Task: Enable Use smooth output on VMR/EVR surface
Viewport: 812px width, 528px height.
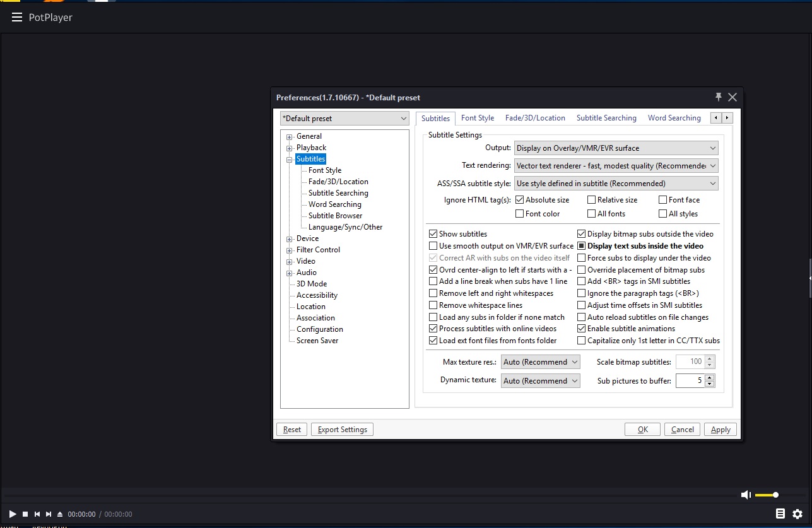Action: pos(433,246)
